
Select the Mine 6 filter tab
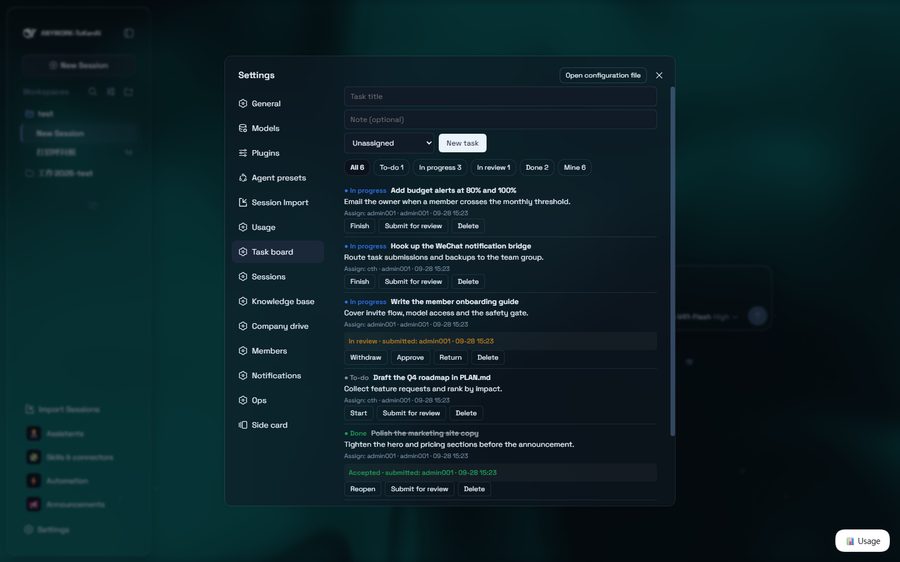[575, 167]
